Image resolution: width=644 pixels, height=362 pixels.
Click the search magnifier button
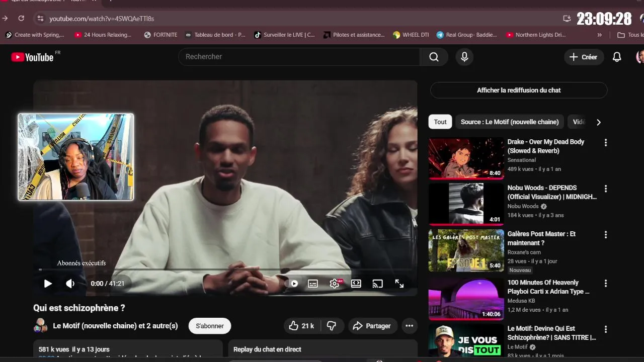point(434,57)
